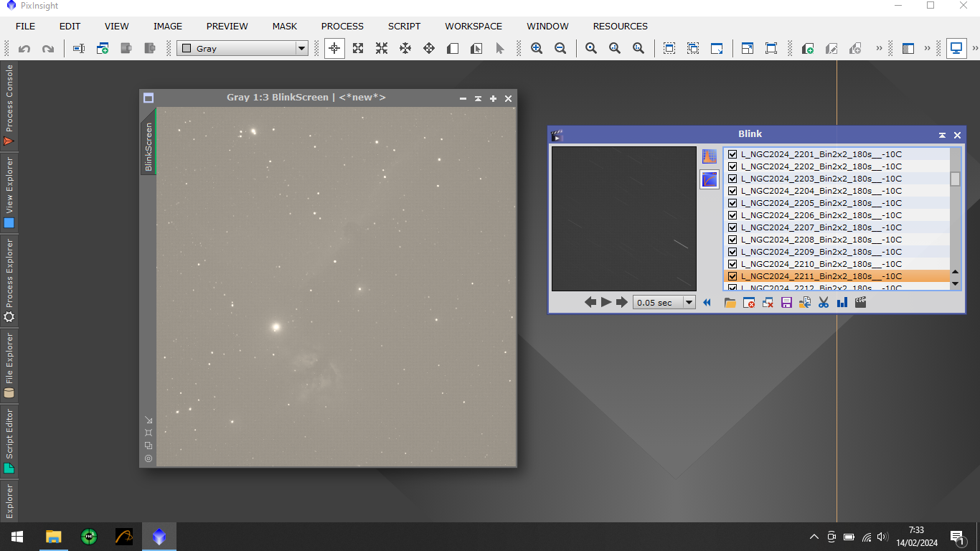Click the Redo arrow in the toolbar
The width and height of the screenshot is (980, 551).
[x=48, y=49]
